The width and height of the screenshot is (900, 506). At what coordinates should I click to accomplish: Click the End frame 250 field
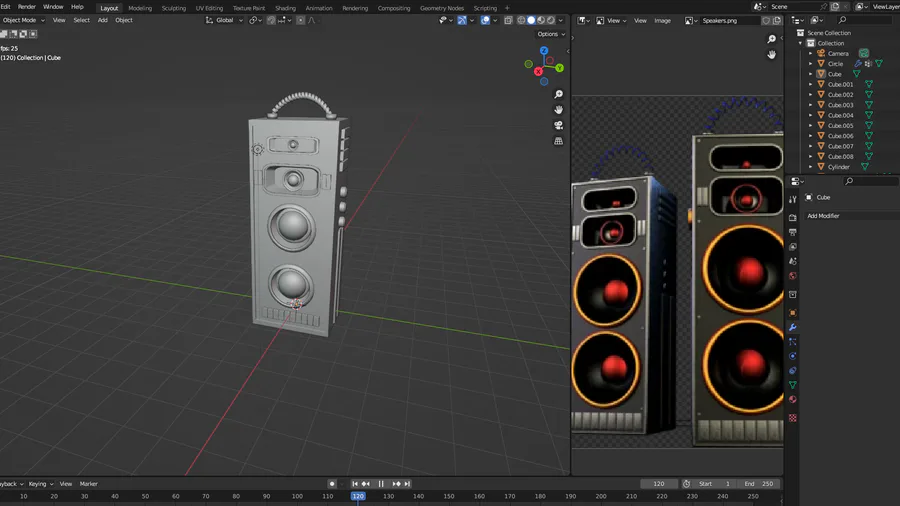[x=759, y=484]
